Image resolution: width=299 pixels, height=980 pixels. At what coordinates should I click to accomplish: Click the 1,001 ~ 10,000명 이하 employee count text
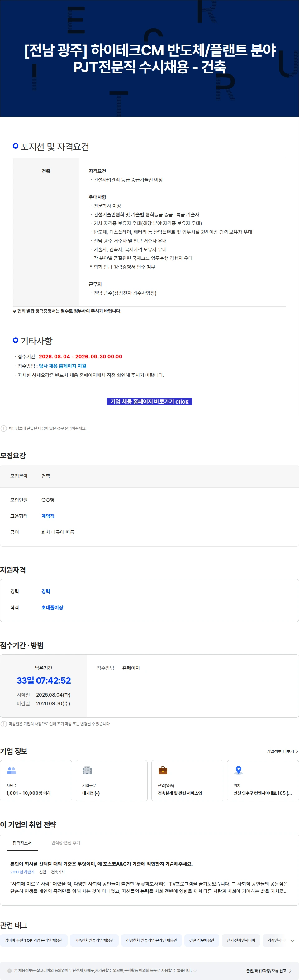point(29,793)
